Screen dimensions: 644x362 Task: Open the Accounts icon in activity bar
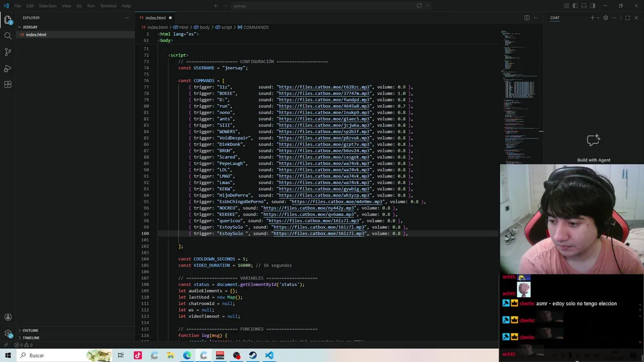click(8, 317)
